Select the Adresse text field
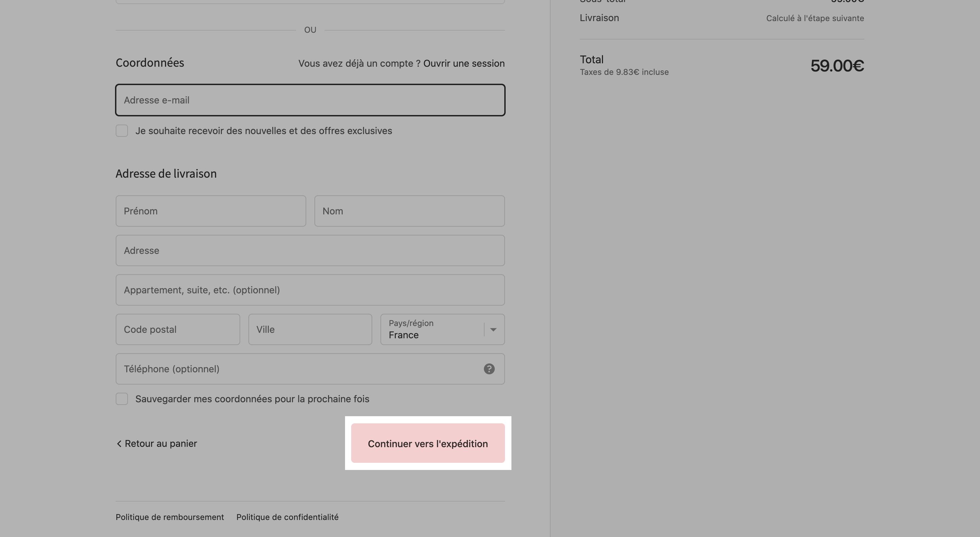The width and height of the screenshot is (980, 537). pyautogui.click(x=310, y=250)
